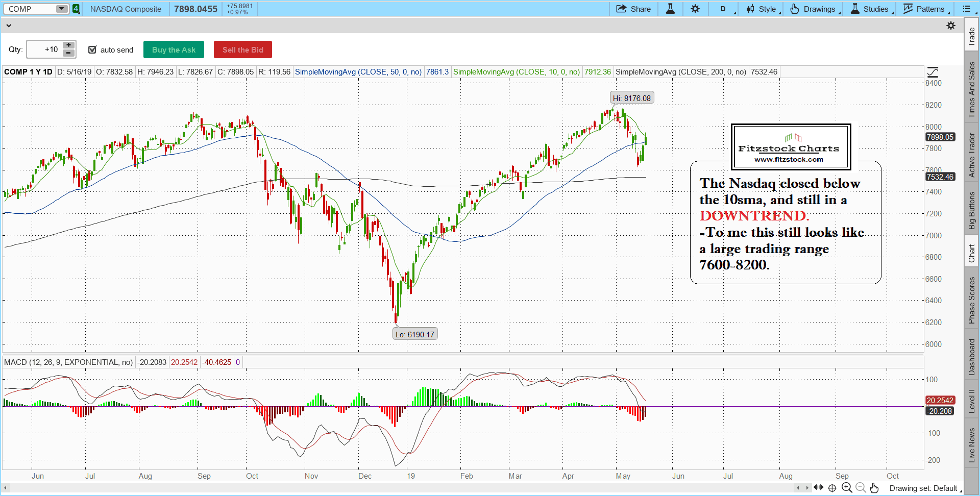Open the Style dropdown menu

point(763,9)
